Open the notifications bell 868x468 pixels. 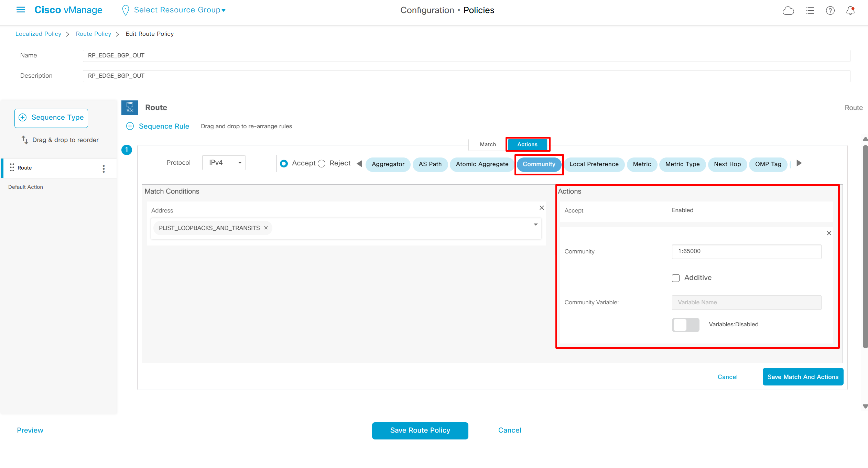pos(850,11)
